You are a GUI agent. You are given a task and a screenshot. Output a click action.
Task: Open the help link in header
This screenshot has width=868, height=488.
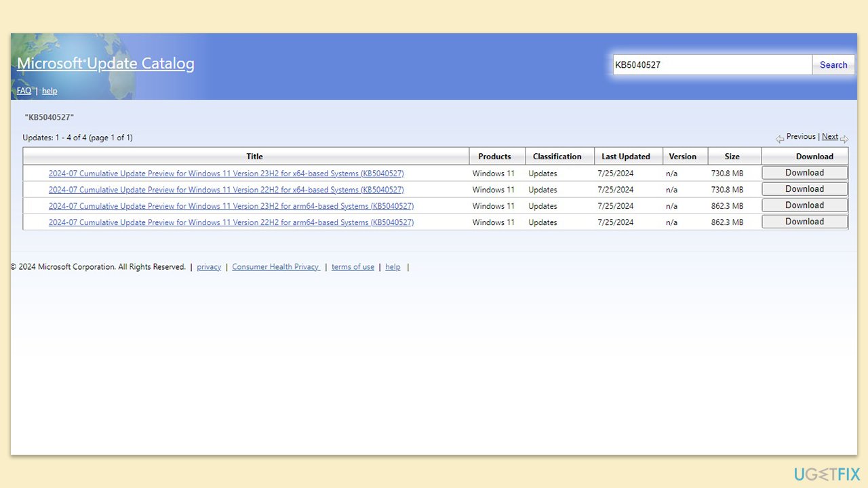pos(50,91)
